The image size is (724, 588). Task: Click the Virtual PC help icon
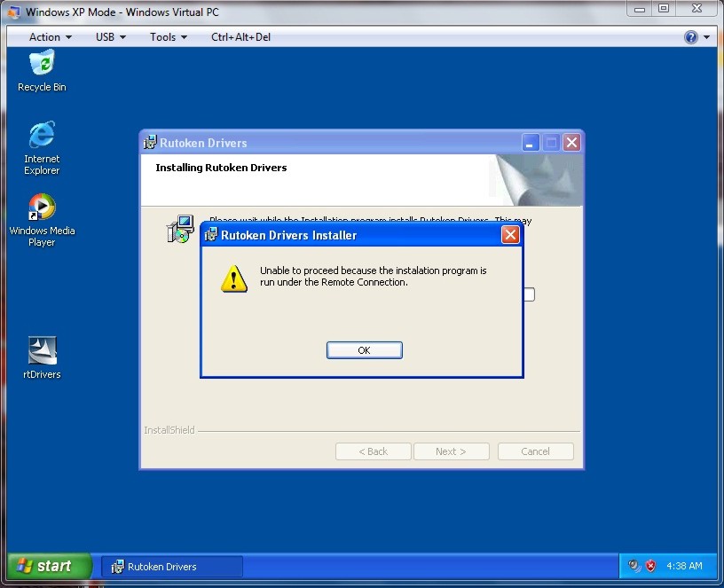click(691, 37)
